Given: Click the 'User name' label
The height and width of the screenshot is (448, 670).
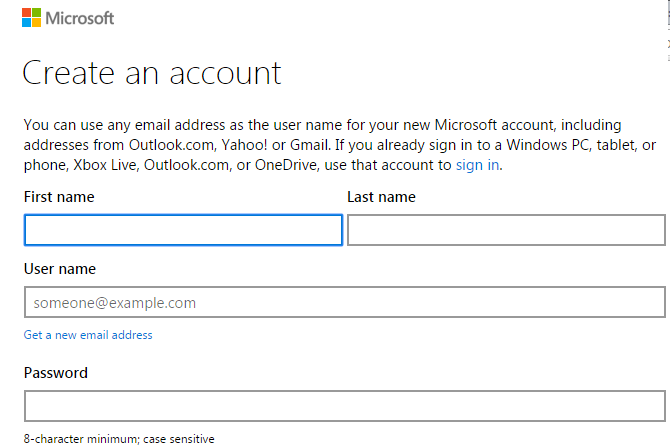Looking at the screenshot, I should point(60,269).
